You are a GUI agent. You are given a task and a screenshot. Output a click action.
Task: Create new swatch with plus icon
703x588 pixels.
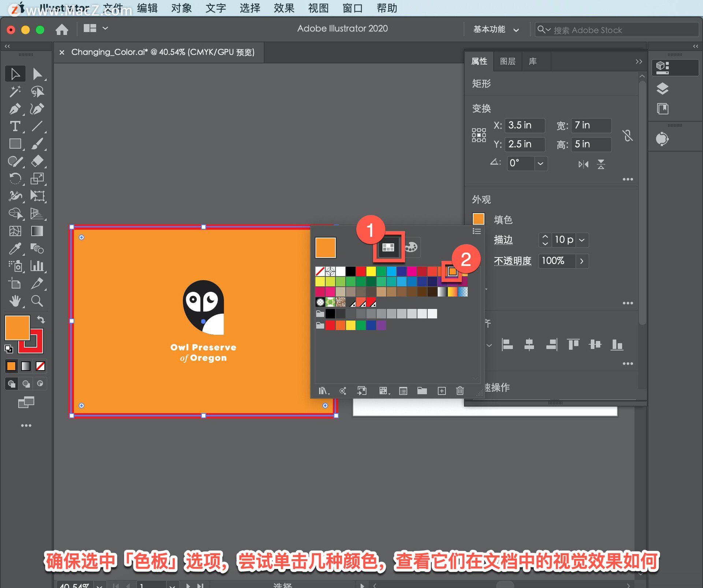click(442, 391)
